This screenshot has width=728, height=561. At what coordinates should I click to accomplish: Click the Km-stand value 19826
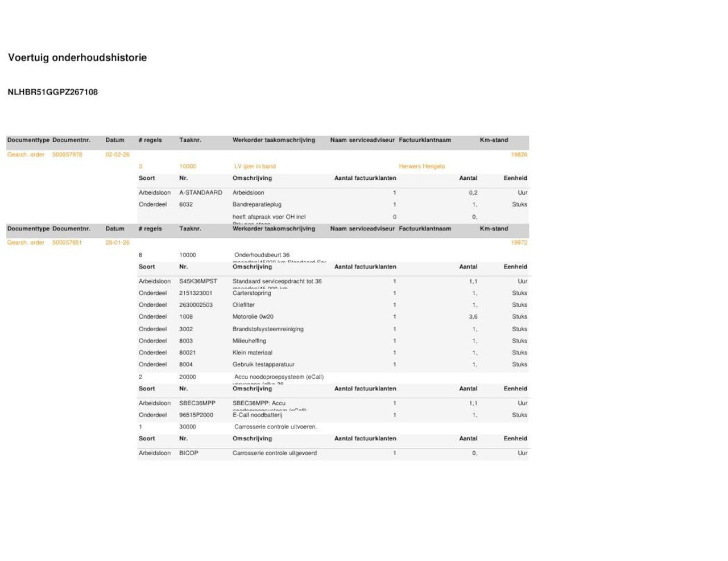pyautogui.click(x=519, y=155)
